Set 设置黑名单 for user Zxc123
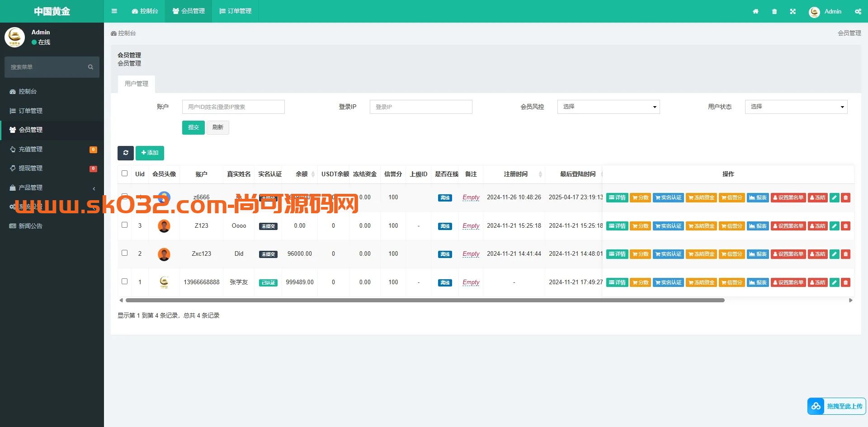 click(788, 254)
